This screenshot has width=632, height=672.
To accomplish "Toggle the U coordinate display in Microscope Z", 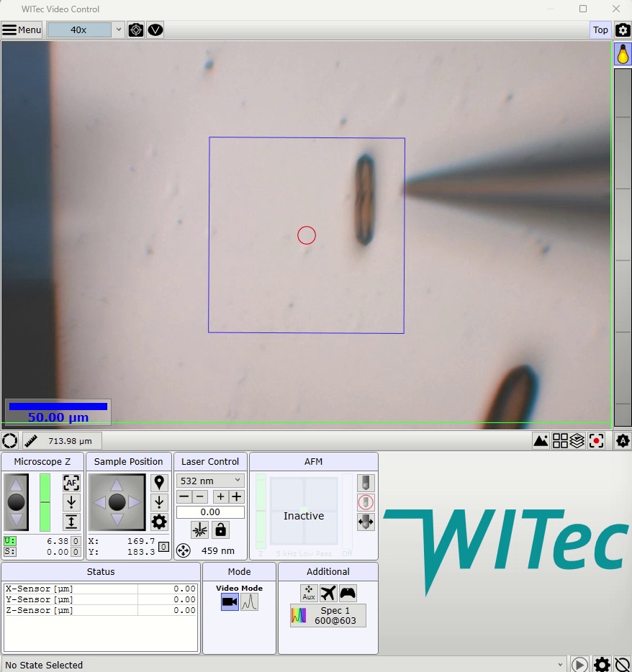I will (x=8, y=540).
